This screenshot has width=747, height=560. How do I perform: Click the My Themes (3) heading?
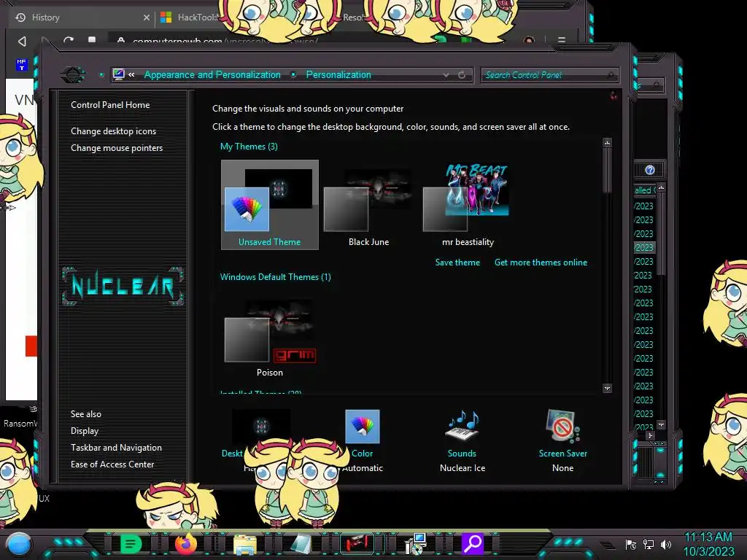[249, 147]
